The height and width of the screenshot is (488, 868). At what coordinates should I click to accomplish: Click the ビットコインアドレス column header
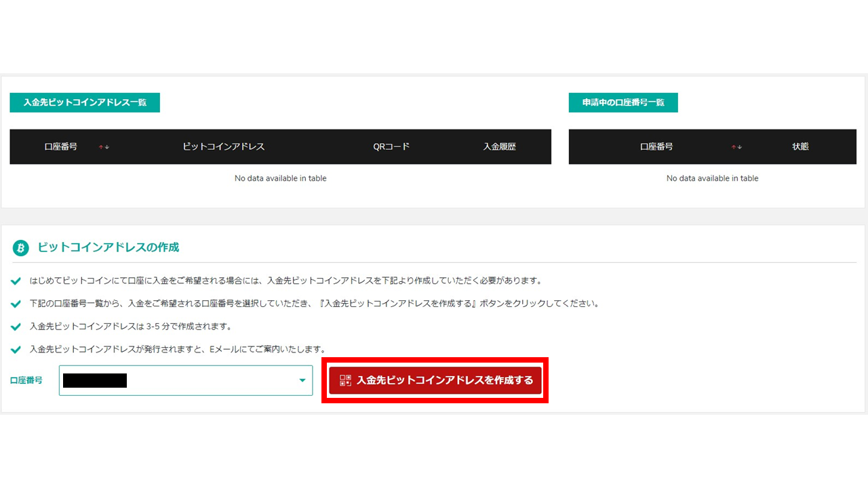click(223, 146)
